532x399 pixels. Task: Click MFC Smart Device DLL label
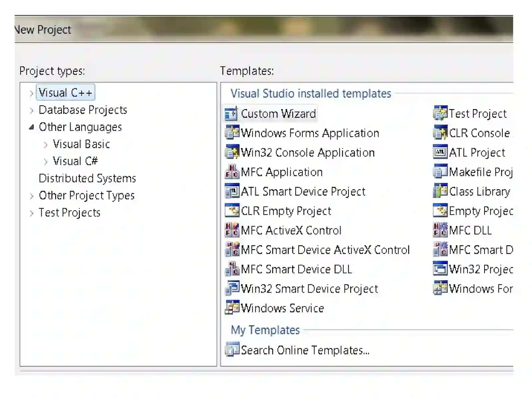(296, 269)
